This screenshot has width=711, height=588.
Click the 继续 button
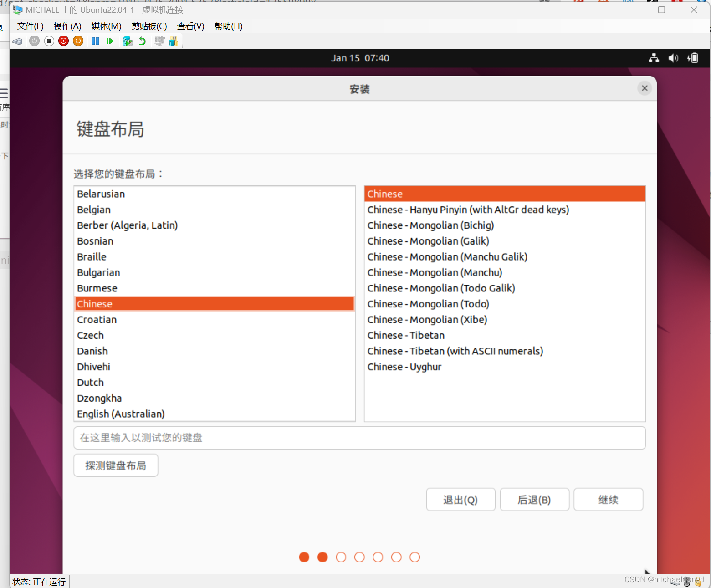point(609,500)
